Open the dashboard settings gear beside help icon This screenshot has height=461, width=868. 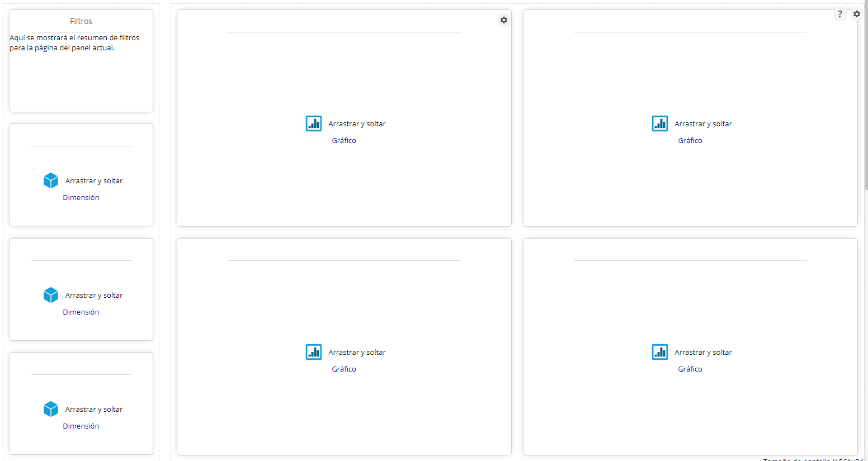point(856,14)
